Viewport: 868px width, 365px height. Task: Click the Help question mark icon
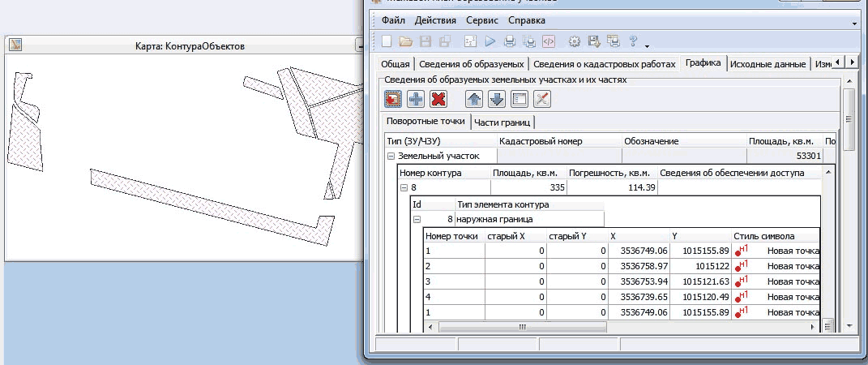[x=633, y=41]
